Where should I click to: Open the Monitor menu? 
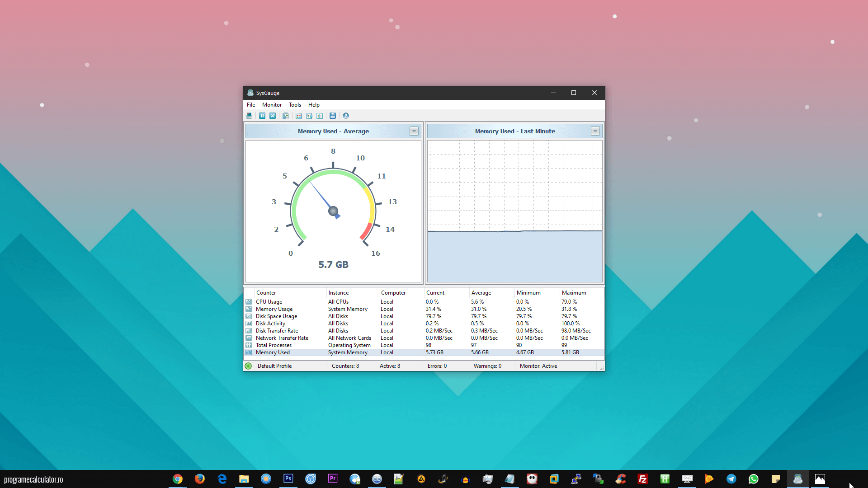click(x=272, y=105)
